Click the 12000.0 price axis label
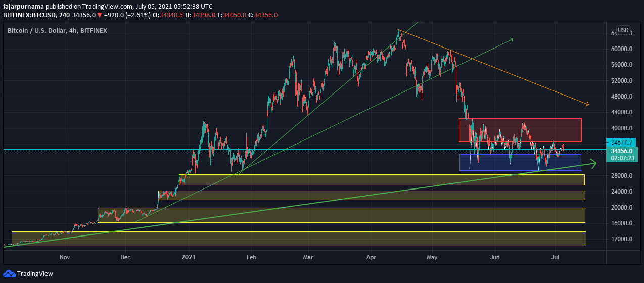 [622, 239]
